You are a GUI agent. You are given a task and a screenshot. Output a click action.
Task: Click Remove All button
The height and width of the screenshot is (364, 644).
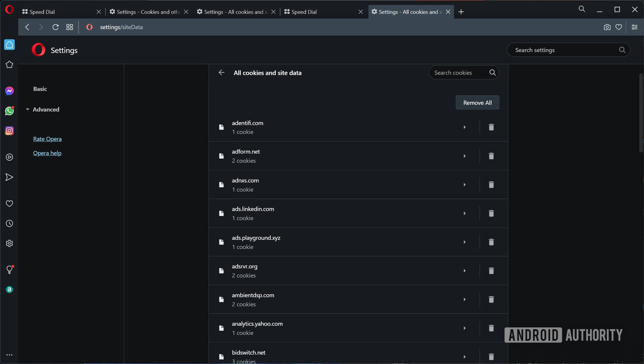[477, 102]
